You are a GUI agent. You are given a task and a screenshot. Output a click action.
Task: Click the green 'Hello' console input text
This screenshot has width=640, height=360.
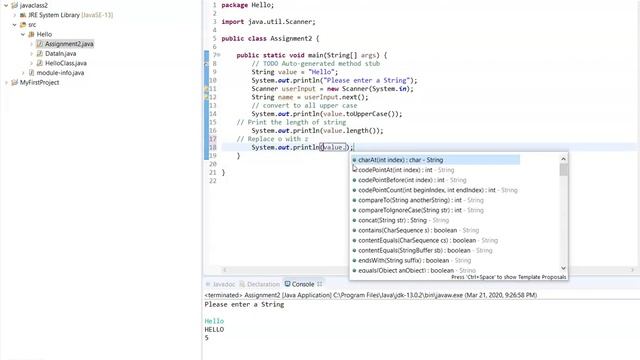pos(214,321)
